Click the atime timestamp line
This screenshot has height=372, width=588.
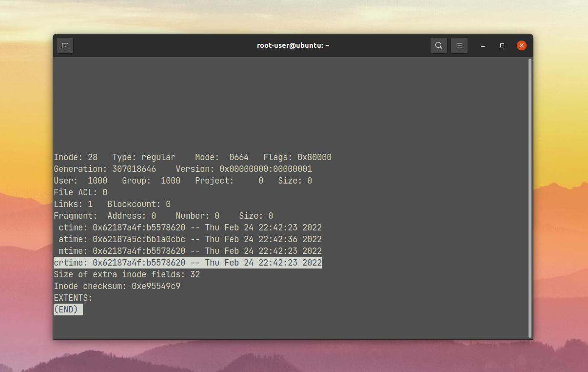tap(190, 239)
